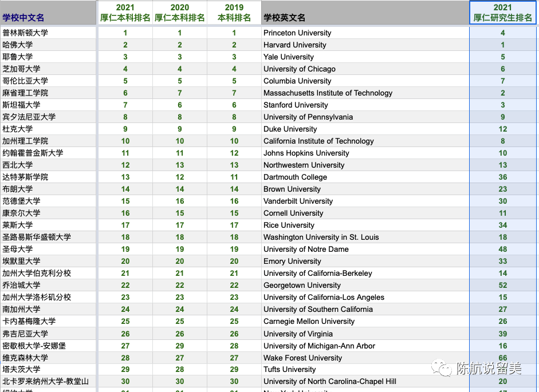539x392 pixels.
Task: Select the Dartmouth College cell
Action: [295, 177]
